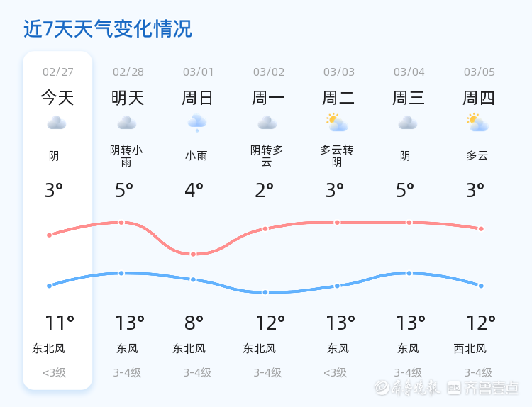The width and height of the screenshot is (532, 407).
Task: Click the 阴转小雨 weather description
Action: click(x=126, y=156)
